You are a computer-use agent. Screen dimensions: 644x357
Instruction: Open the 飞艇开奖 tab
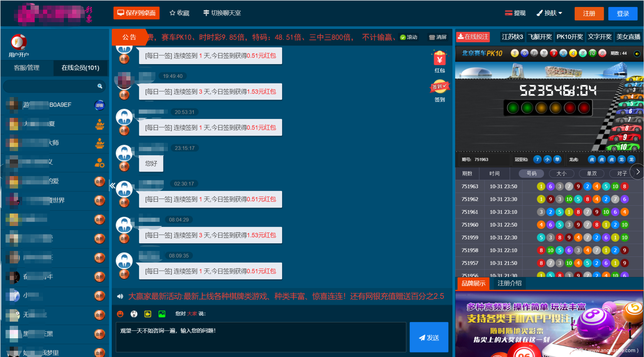(x=540, y=37)
